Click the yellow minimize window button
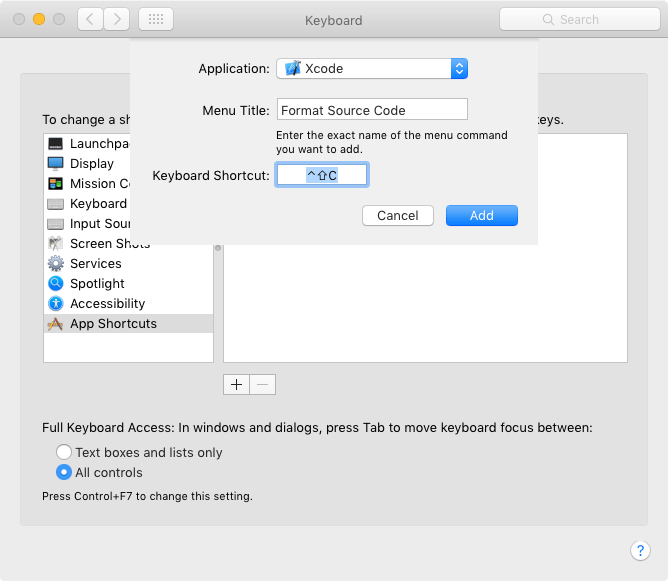The height and width of the screenshot is (581, 668). [39, 19]
